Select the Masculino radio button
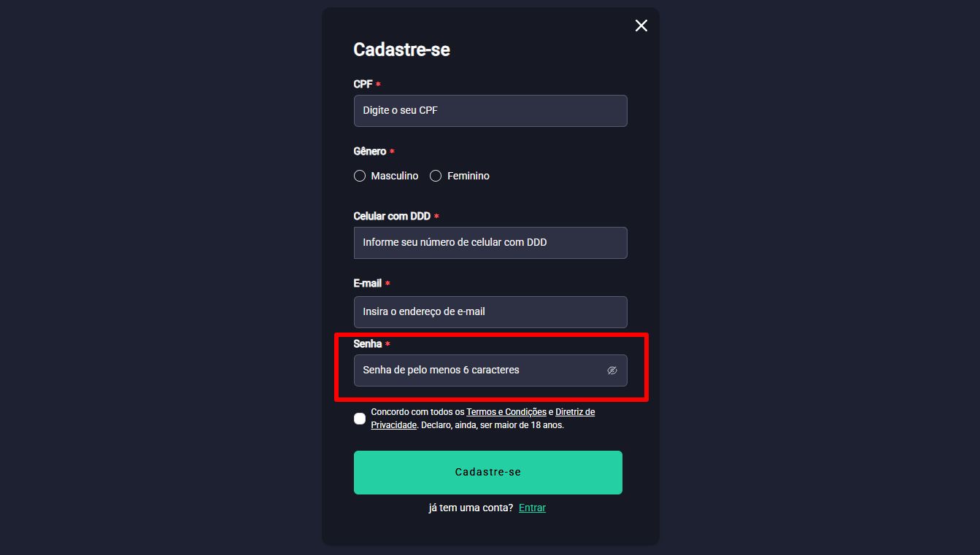The image size is (980, 555). pyautogui.click(x=360, y=176)
